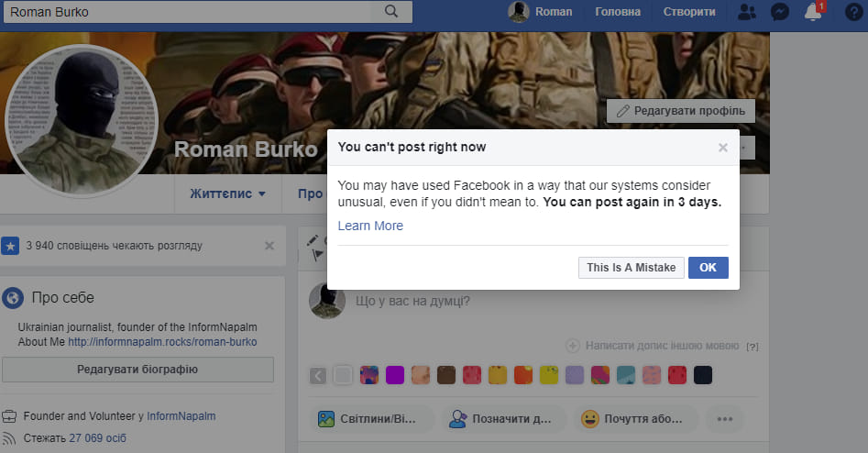
Task: Click Редагувати профіль button
Action: click(680, 111)
